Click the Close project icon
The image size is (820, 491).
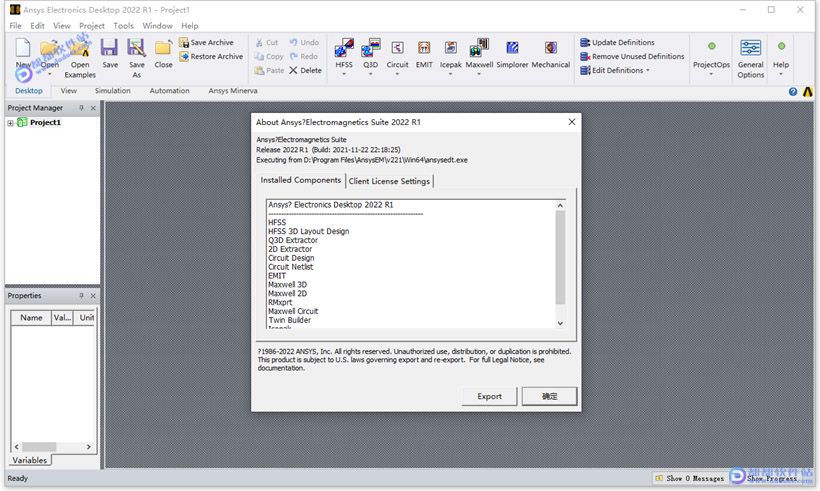pyautogui.click(x=163, y=48)
